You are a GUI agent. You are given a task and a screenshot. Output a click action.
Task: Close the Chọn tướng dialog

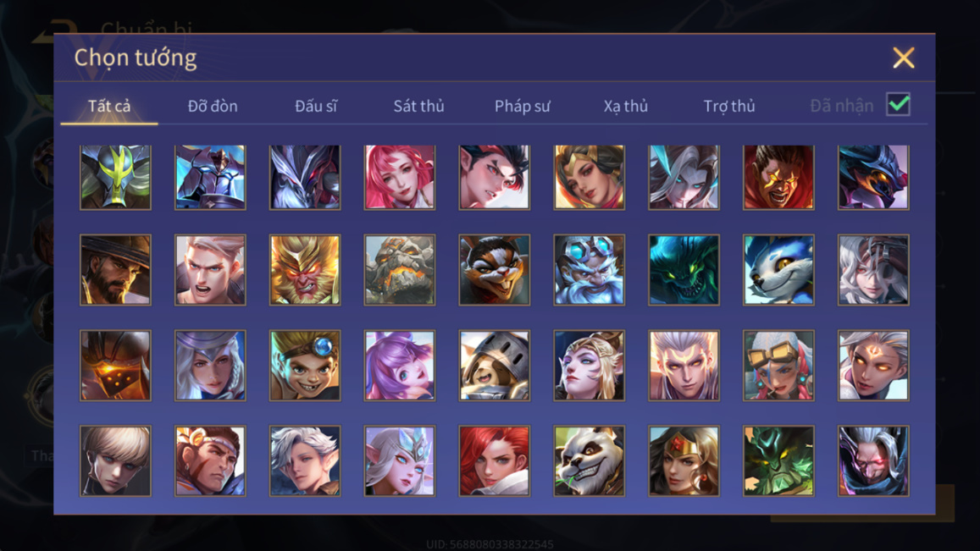tap(904, 58)
